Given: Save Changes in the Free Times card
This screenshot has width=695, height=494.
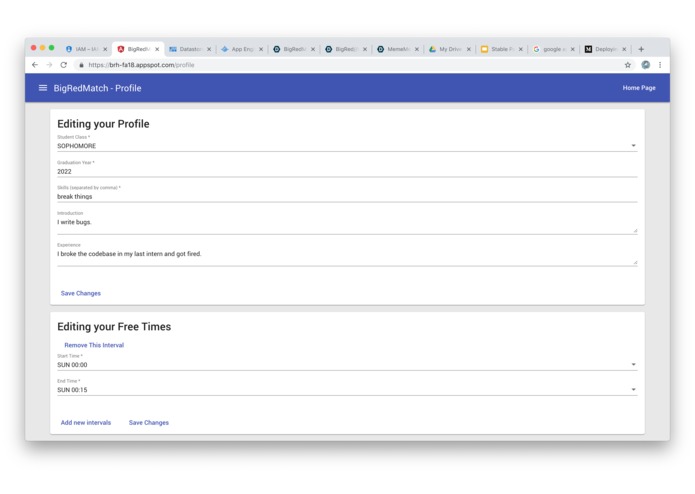Looking at the screenshot, I should tap(148, 423).
